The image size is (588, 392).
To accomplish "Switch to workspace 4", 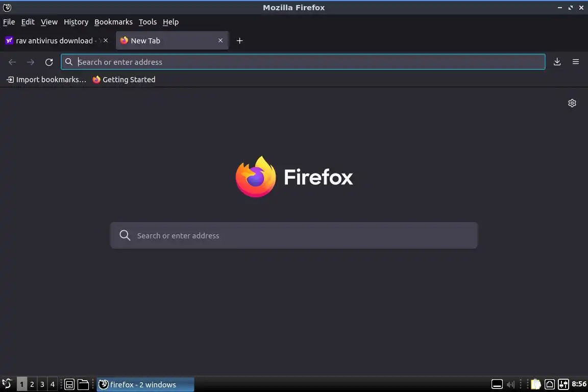I will (x=53, y=384).
